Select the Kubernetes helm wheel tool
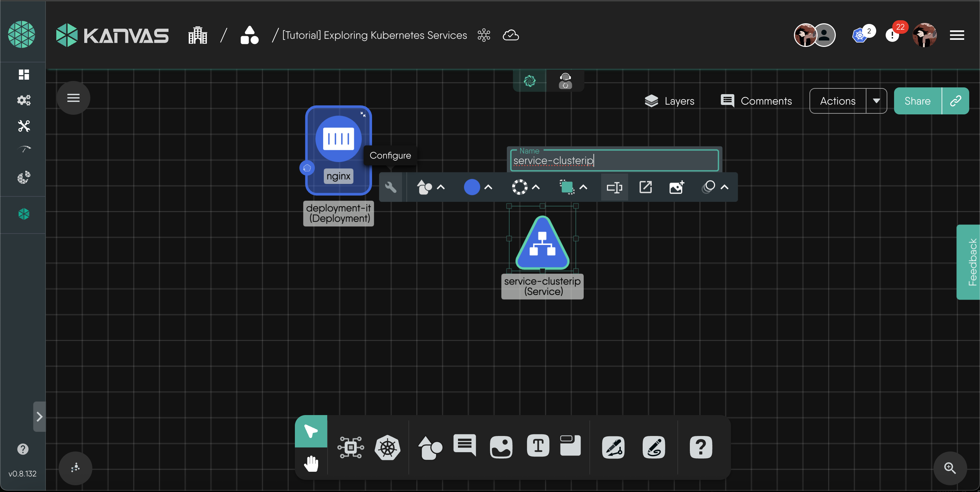This screenshot has width=980, height=492. [387, 447]
